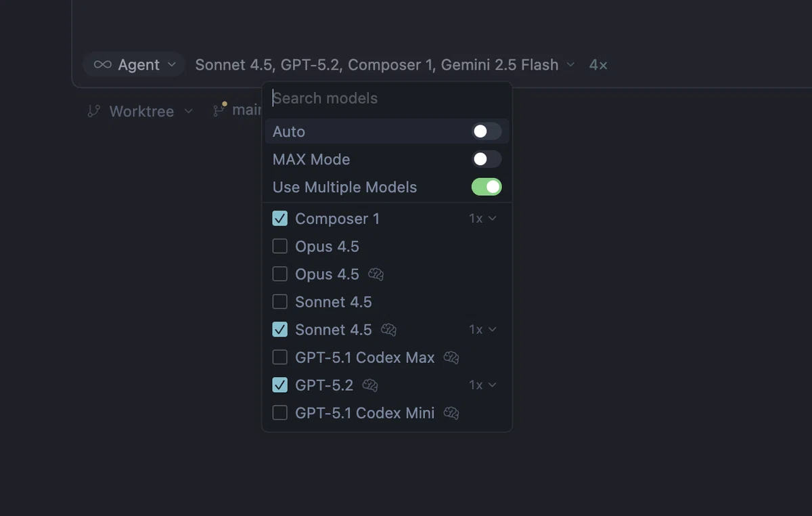Image resolution: width=812 pixels, height=516 pixels.
Task: Click brain icon beside GPT-5.1 Codex Max
Action: [x=451, y=358]
